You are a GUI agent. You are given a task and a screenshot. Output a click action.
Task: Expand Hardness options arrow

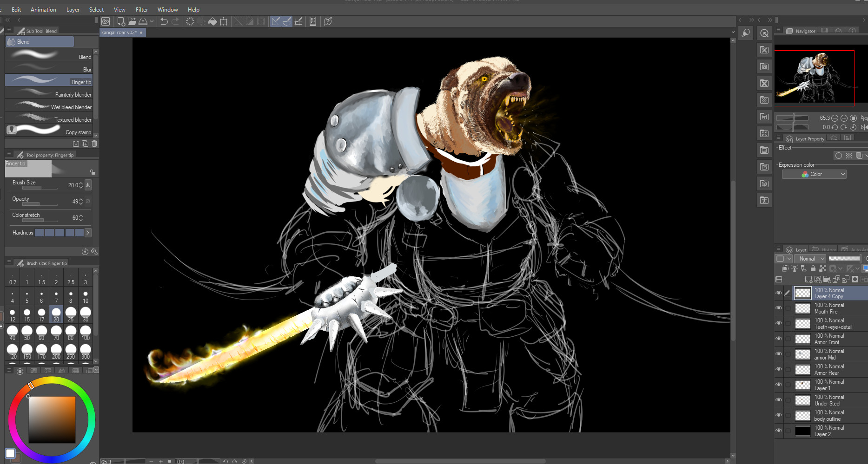pos(88,233)
